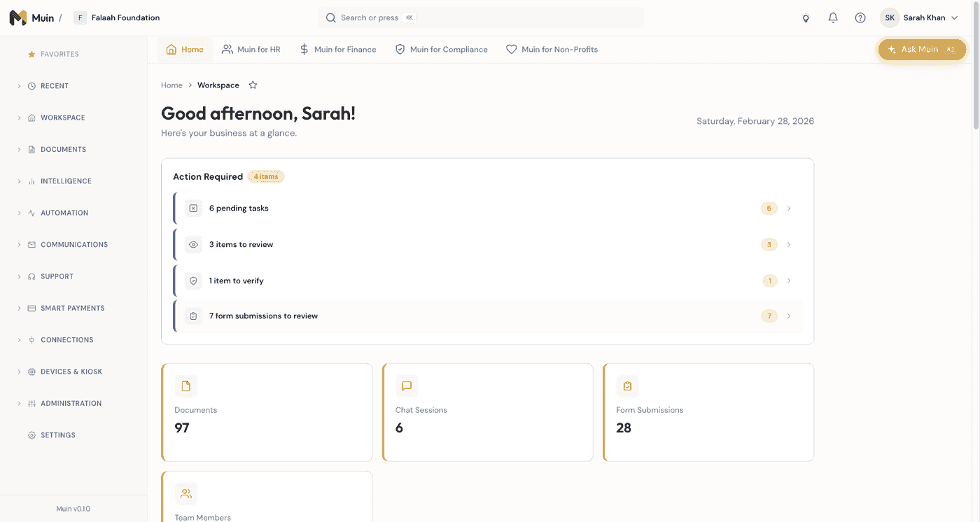Click the Documents 97 card
The width and height of the screenshot is (980, 522).
click(x=267, y=412)
